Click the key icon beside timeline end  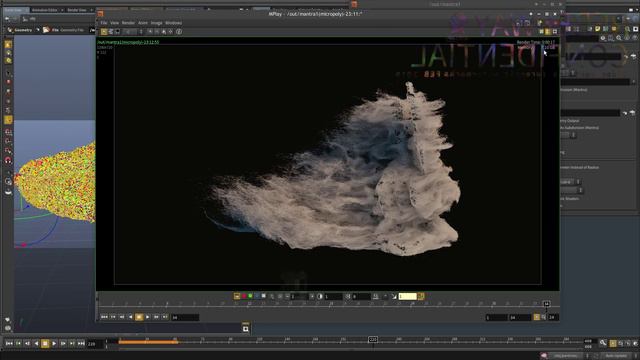point(603,343)
